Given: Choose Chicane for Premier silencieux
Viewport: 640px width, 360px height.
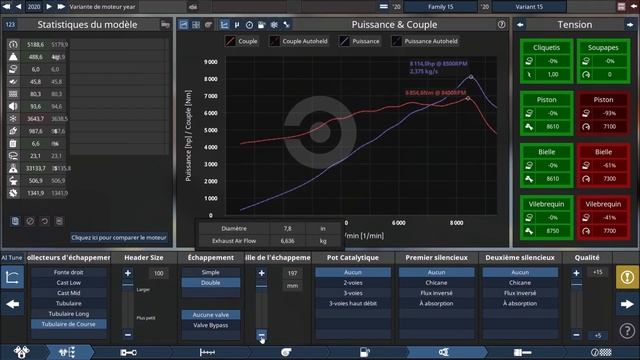Looking at the screenshot, I should (436, 282).
